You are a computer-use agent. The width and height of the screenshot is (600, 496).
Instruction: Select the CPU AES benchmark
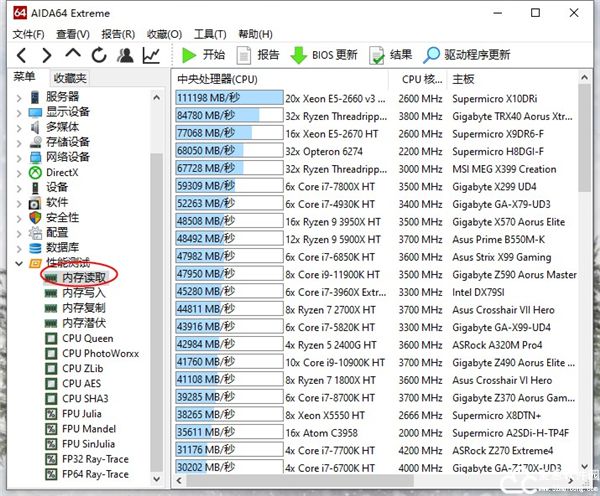pyautogui.click(x=82, y=383)
